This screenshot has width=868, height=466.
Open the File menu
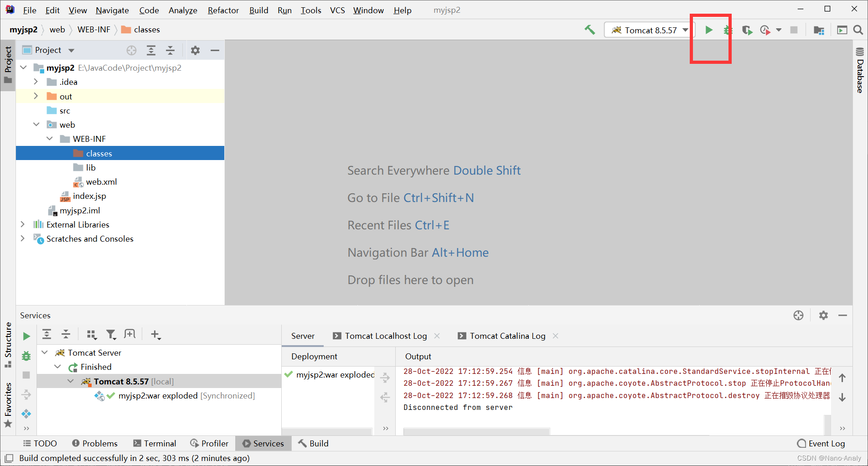pyautogui.click(x=30, y=10)
